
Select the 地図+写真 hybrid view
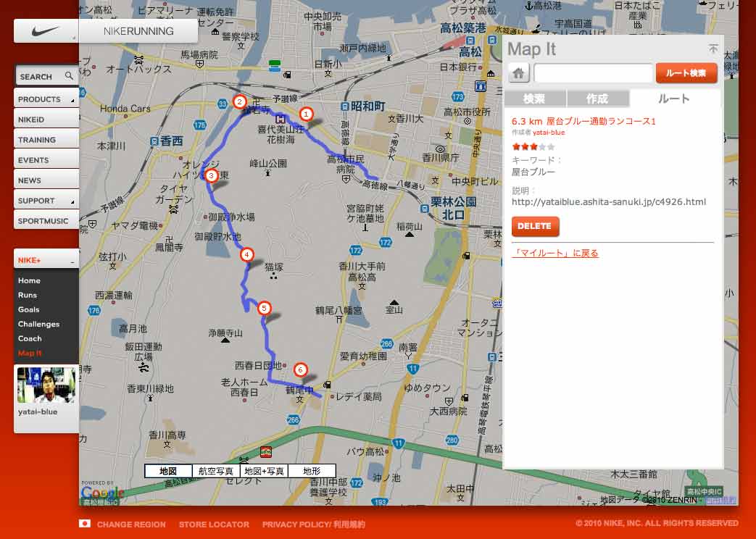(x=264, y=471)
